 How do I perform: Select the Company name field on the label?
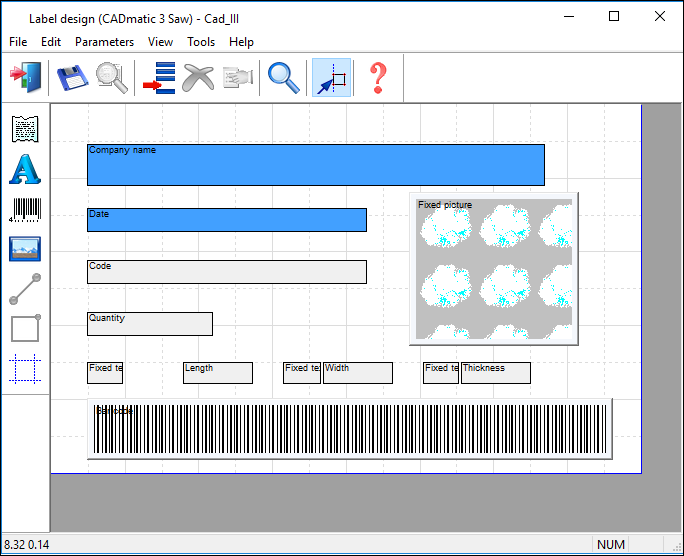pos(315,165)
